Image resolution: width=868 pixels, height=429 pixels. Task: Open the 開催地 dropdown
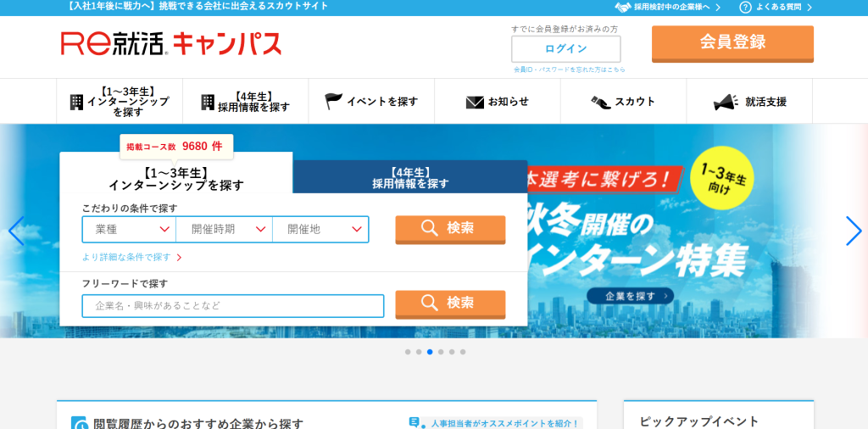click(320, 229)
